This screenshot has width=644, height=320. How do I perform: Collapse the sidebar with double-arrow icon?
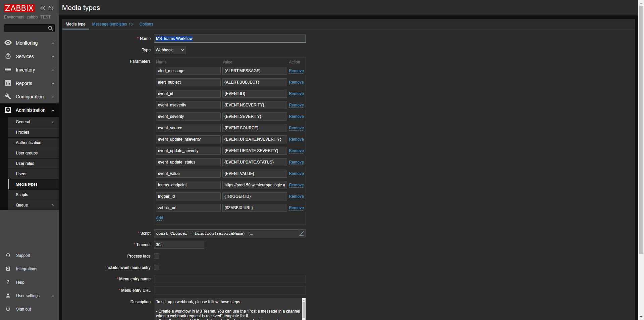pyautogui.click(x=43, y=8)
